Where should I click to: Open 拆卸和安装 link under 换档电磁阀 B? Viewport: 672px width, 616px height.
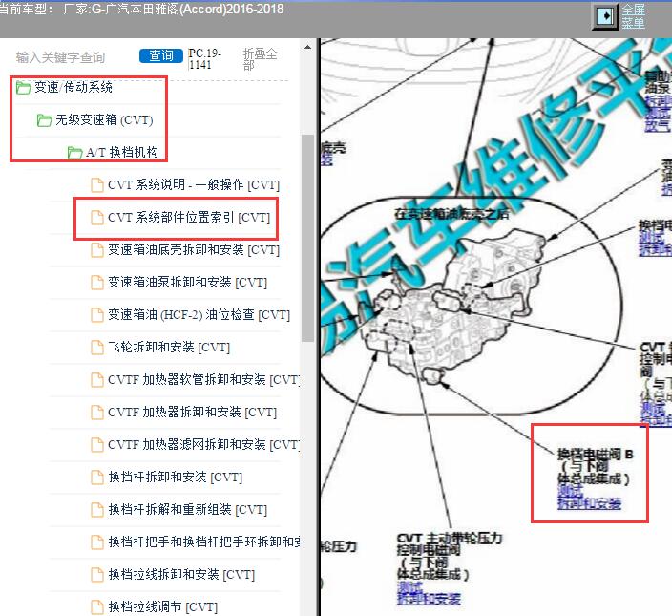[x=589, y=503]
